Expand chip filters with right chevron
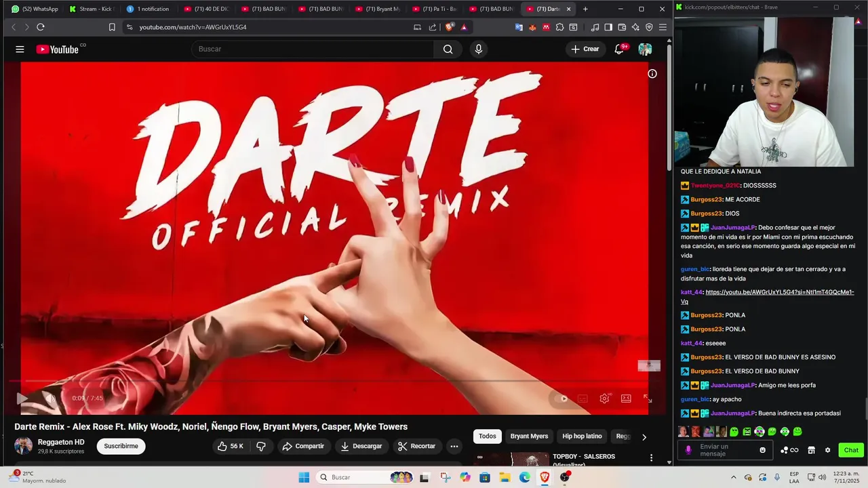868x488 pixels. (x=644, y=436)
